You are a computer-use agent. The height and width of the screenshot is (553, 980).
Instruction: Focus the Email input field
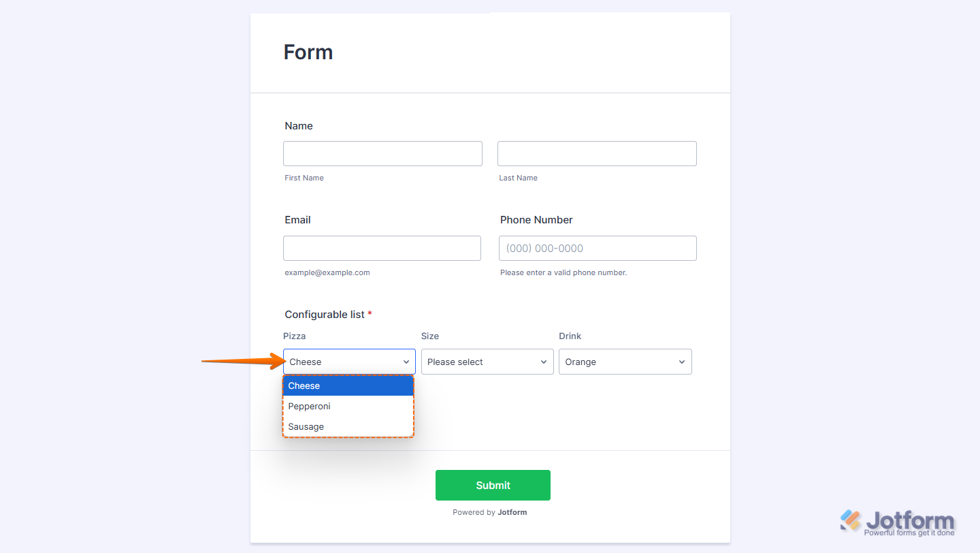[x=382, y=249]
